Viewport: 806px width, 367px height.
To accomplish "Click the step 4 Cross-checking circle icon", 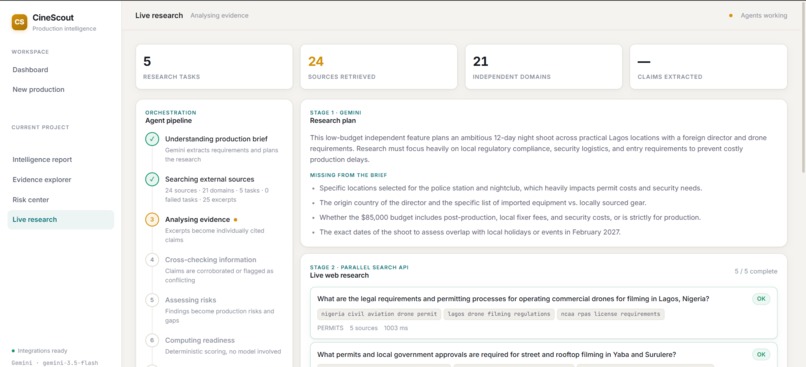I will click(152, 260).
